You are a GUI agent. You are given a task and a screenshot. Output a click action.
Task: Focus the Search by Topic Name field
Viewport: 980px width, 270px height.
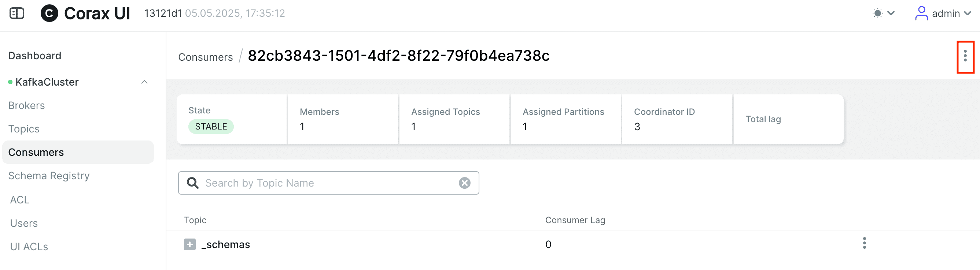pyautogui.click(x=328, y=183)
